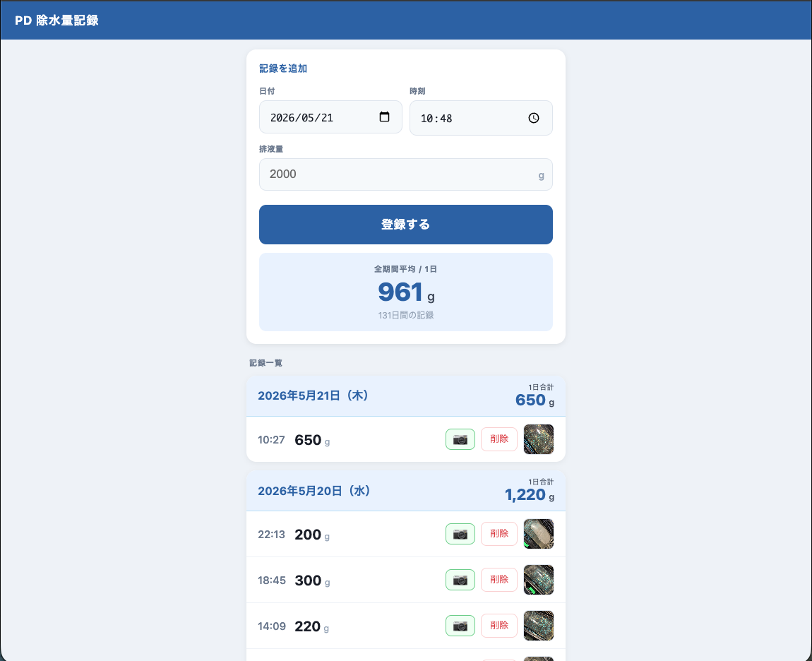The image size is (812, 661).
Task: Click the time field showing 10:48
Action: pyautogui.click(x=481, y=118)
